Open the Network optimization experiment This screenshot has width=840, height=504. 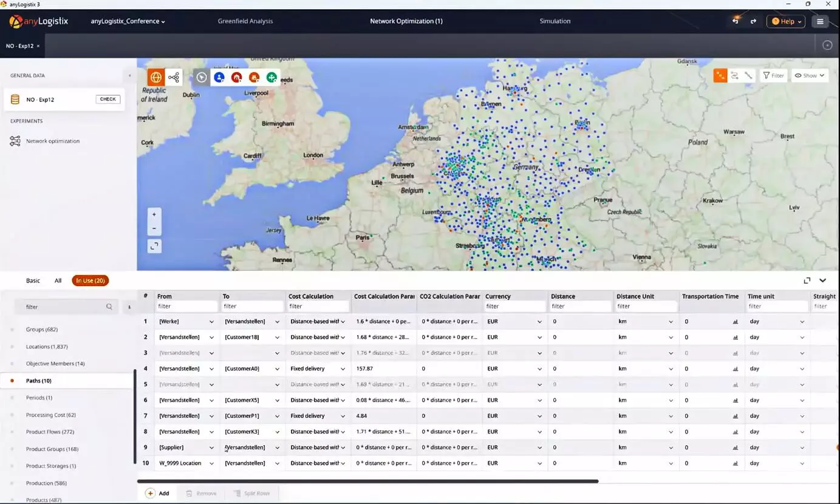(x=53, y=141)
